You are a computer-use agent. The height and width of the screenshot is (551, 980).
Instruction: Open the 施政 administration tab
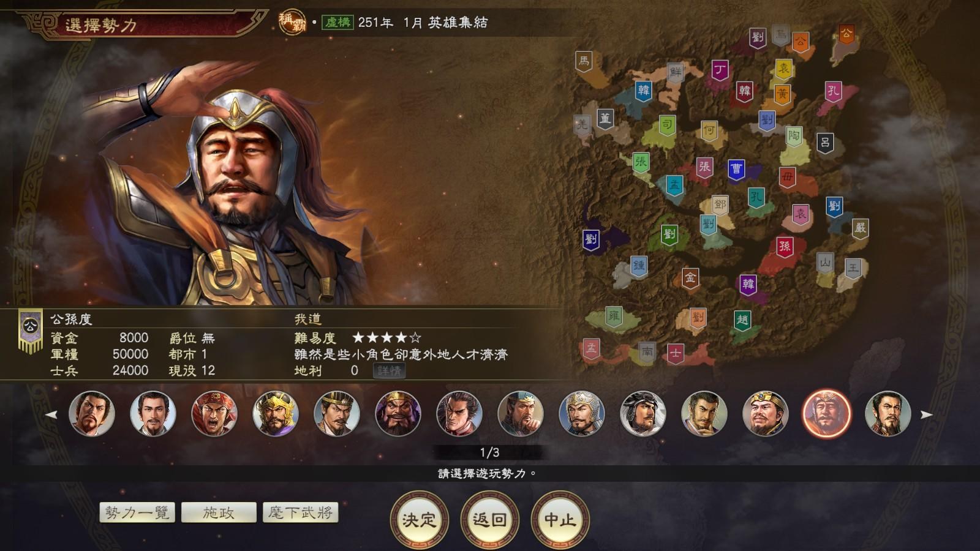click(219, 512)
